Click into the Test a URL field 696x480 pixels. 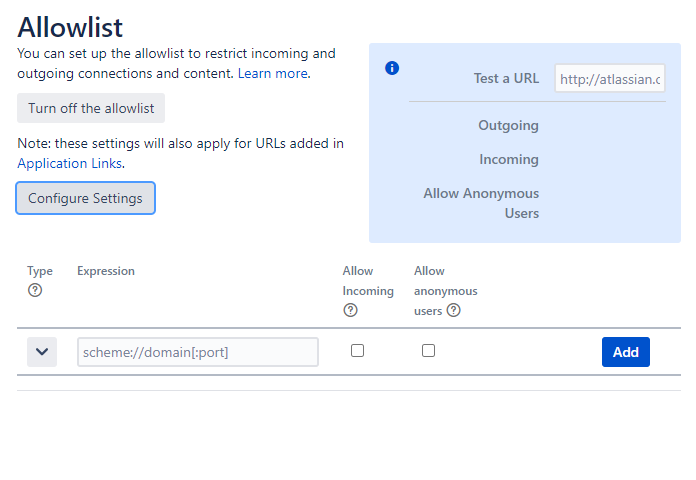click(x=610, y=78)
